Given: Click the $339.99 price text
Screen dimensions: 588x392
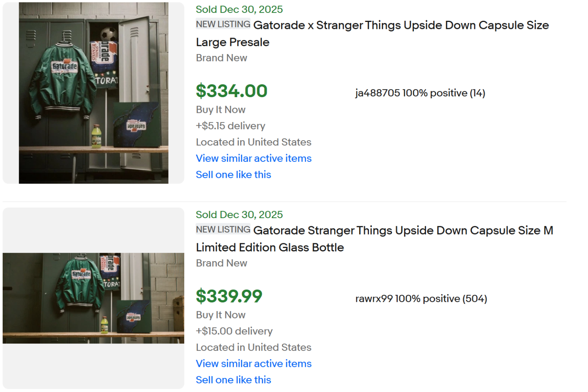Looking at the screenshot, I should (x=229, y=296).
